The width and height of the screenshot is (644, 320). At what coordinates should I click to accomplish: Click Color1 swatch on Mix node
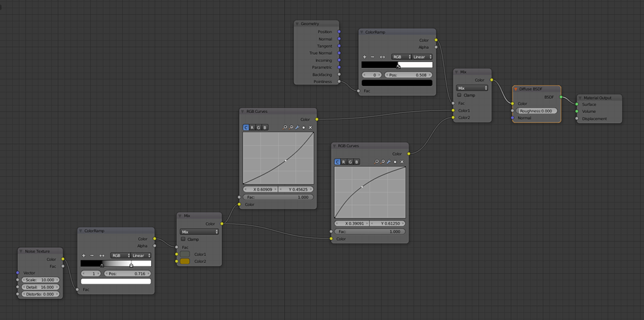[185, 254]
